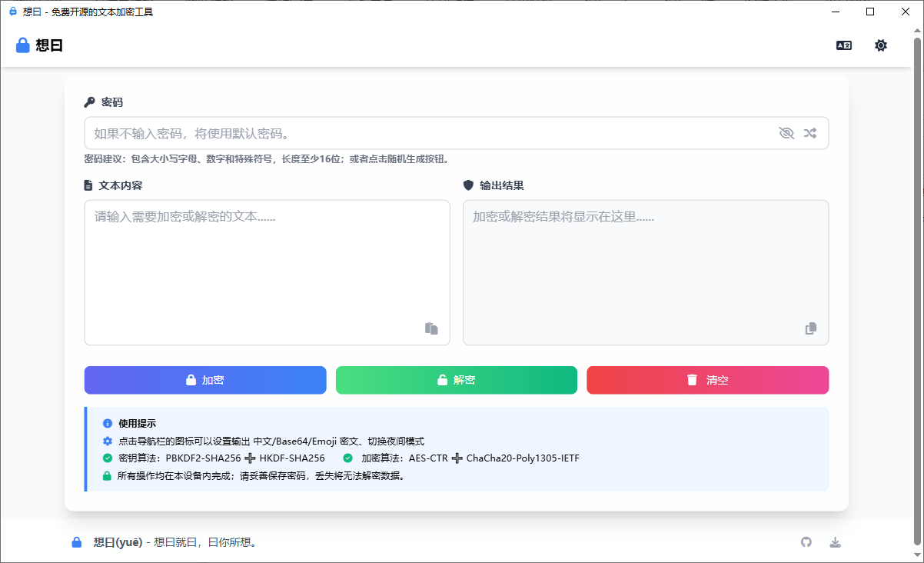This screenshot has width=924, height=563.
Task: Open the project's GitHub repository icon
Action: [x=806, y=541]
